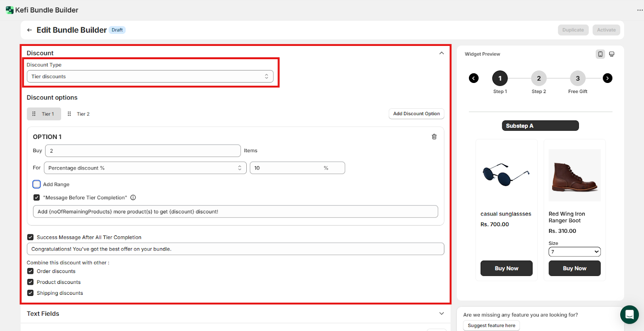Click the previous step arrow in preview
Viewport: 644px width, 331px height.
point(474,78)
